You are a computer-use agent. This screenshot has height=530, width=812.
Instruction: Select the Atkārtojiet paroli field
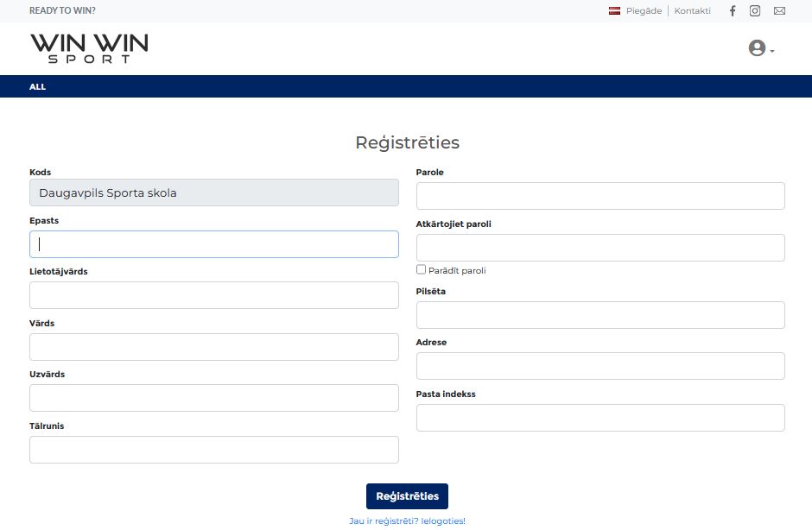tap(600, 248)
